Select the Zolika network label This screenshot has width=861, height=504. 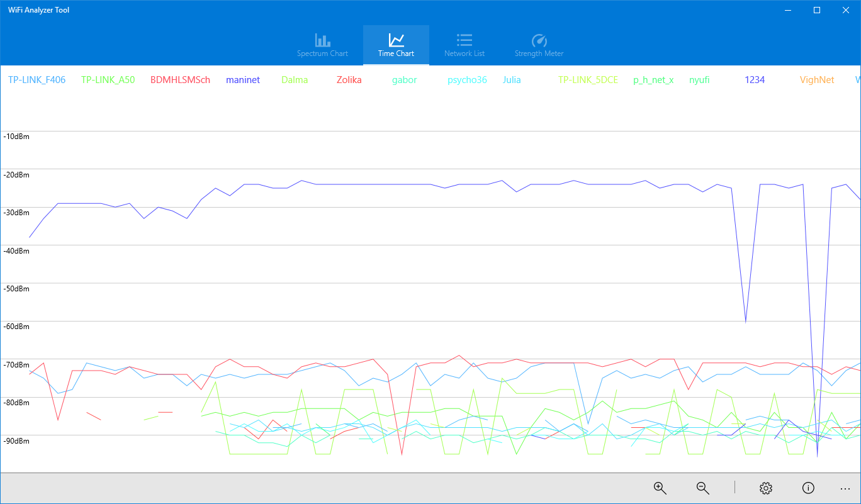(349, 80)
